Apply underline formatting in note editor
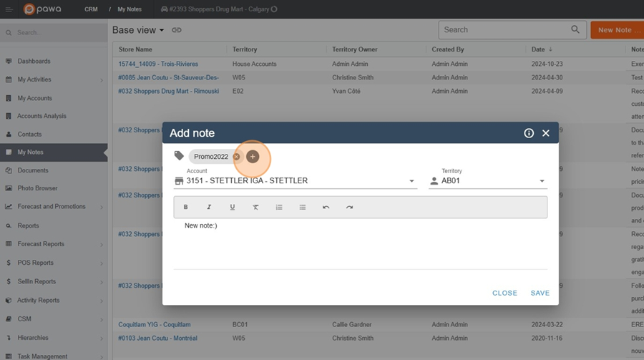This screenshot has width=644, height=360. [232, 207]
